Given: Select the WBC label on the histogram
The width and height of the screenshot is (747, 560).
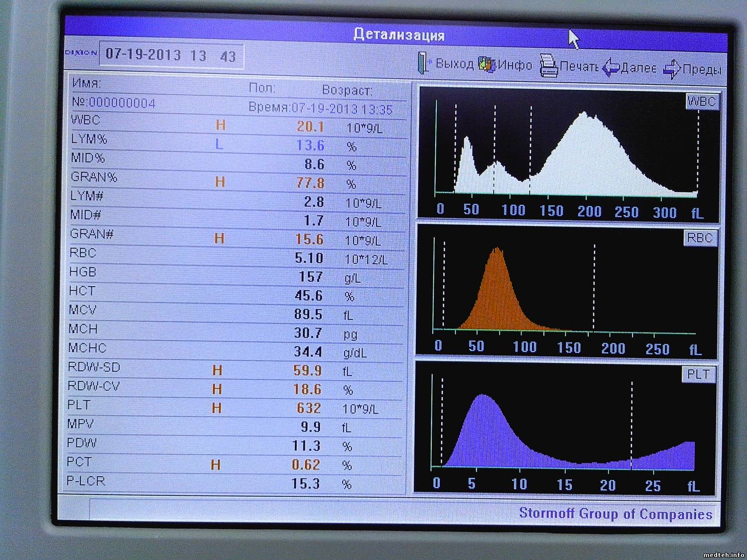Looking at the screenshot, I should click(702, 102).
